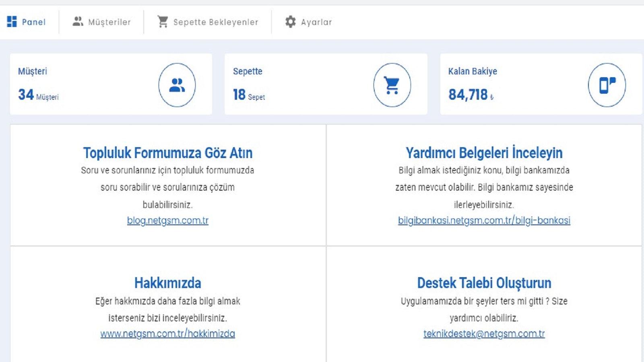Click the Turkish lira symbol beside the balance
Viewport: 644px width, 362px height.
(492, 97)
